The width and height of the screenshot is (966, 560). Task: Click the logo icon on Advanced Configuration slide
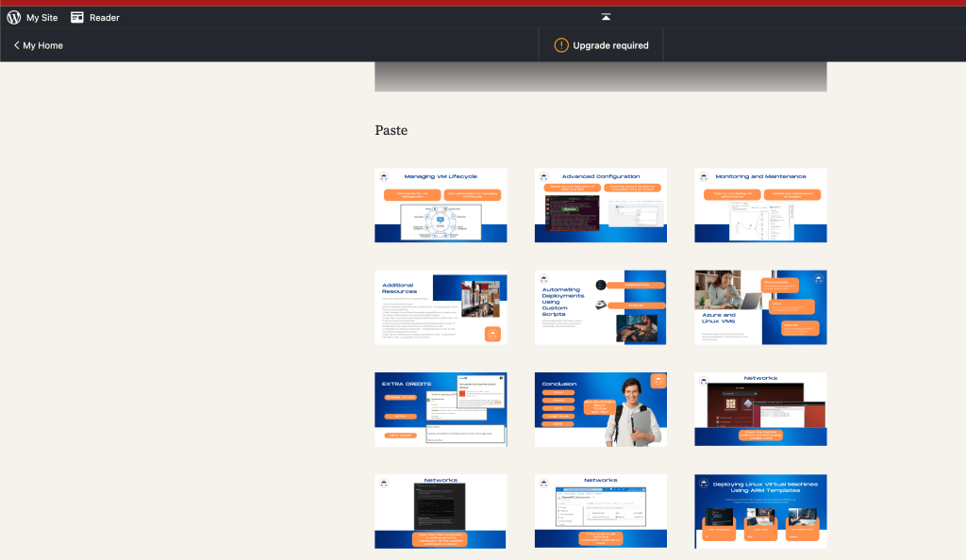pos(544,176)
